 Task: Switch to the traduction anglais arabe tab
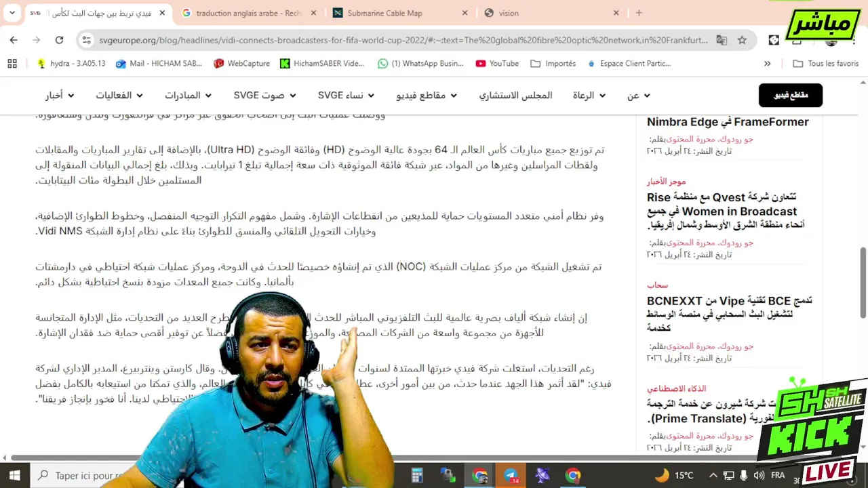[248, 13]
